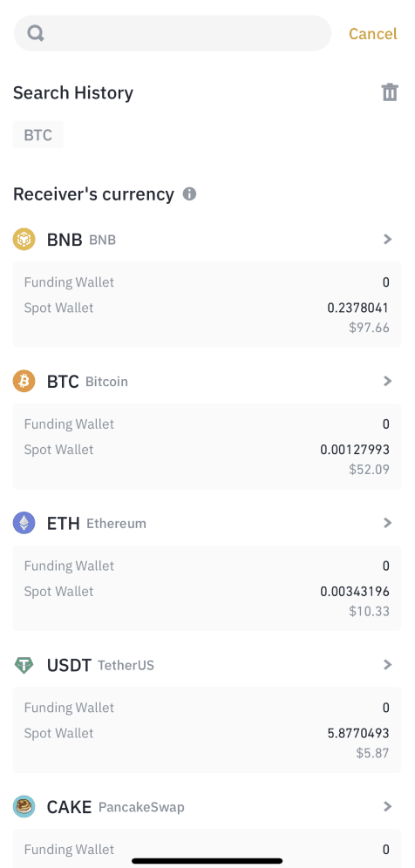Select the Ethereum diamond logo
The width and height of the screenshot is (415, 868).
pyautogui.click(x=24, y=523)
